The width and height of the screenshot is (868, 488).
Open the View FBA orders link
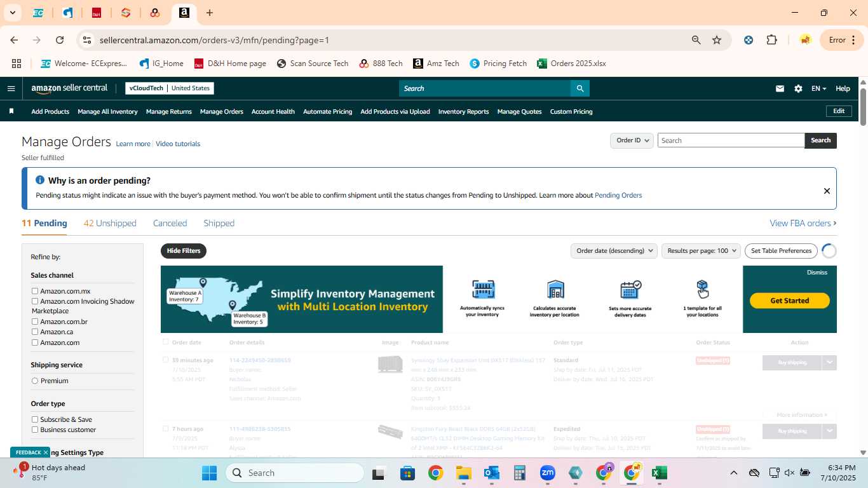(x=803, y=223)
